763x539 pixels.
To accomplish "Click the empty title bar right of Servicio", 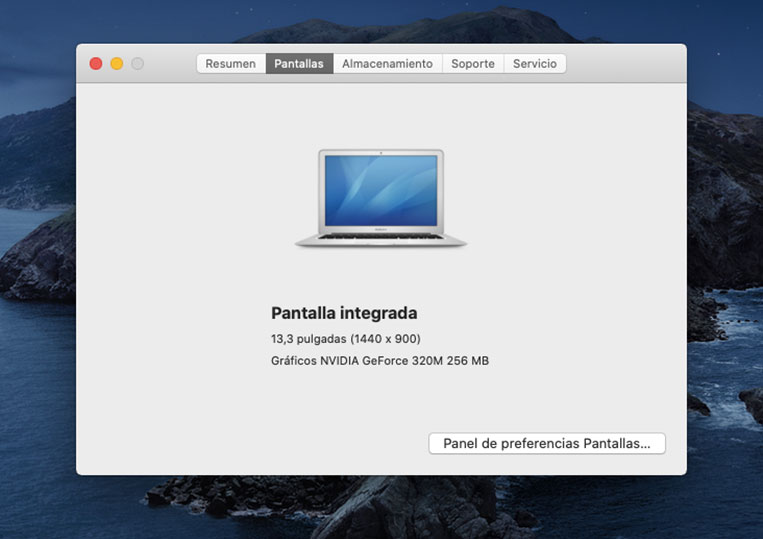I will (x=625, y=64).
